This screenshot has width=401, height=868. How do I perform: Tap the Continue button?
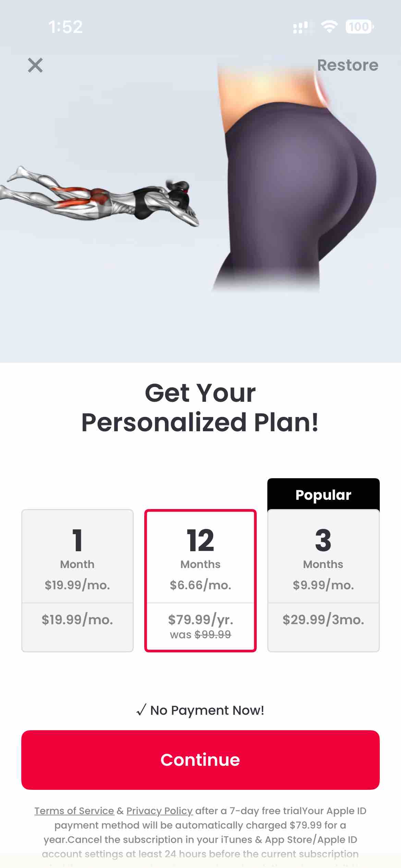click(200, 760)
